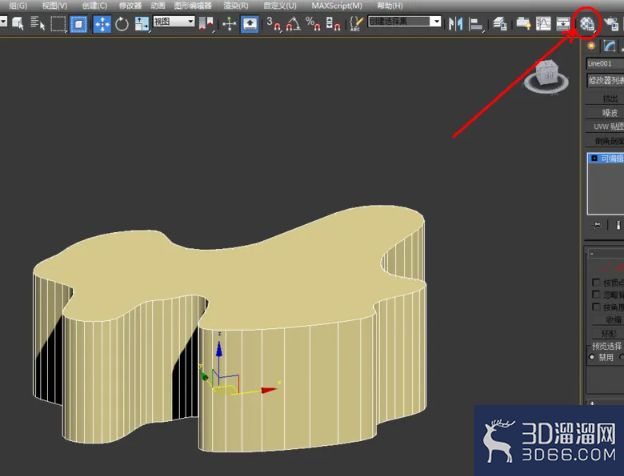Open the Material Editor icon
The image size is (624, 476).
[x=587, y=24]
